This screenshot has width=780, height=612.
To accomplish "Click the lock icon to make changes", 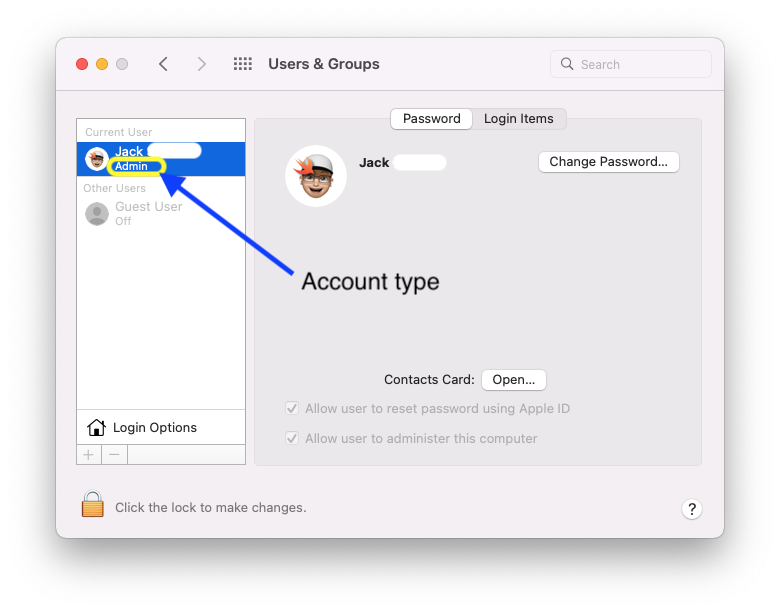I will click(93, 504).
